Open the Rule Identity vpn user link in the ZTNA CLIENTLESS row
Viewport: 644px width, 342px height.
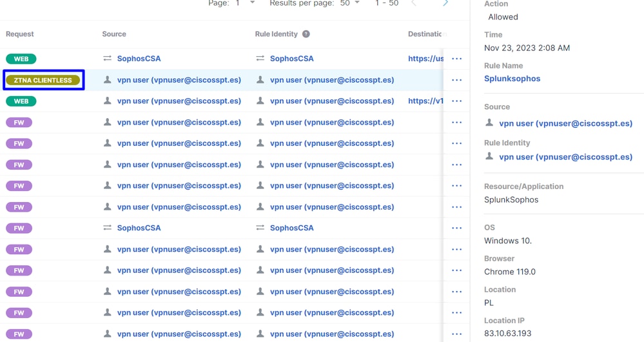click(x=332, y=80)
